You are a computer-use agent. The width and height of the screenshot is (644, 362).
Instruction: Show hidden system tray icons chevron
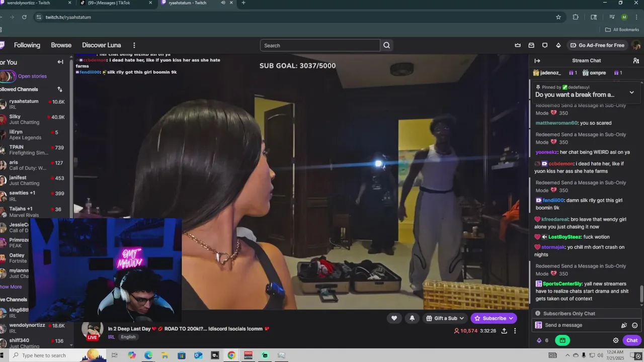(568, 355)
